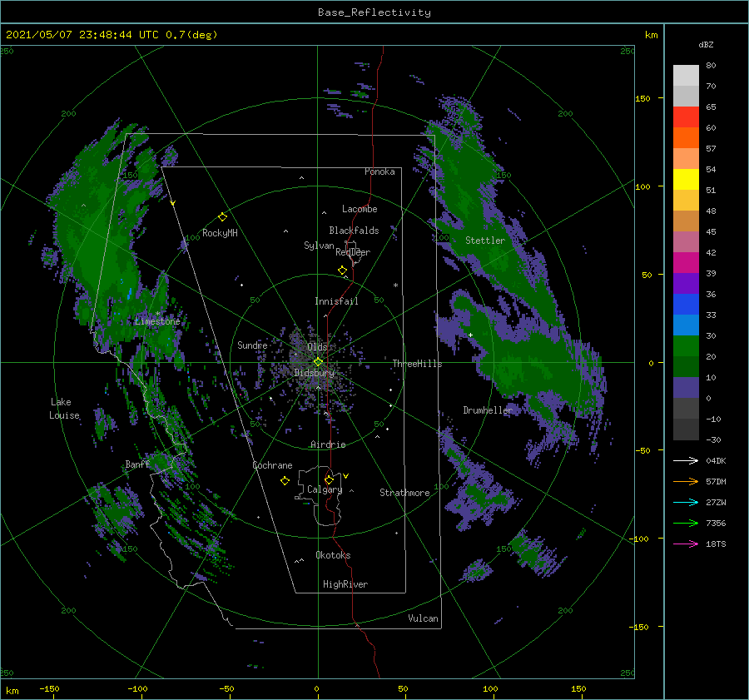
Task: Click the RockyMH label
Action: pos(220,233)
